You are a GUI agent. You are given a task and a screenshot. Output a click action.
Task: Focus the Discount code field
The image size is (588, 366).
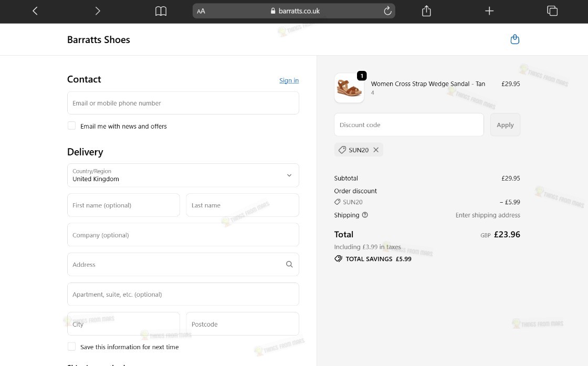pos(409,125)
